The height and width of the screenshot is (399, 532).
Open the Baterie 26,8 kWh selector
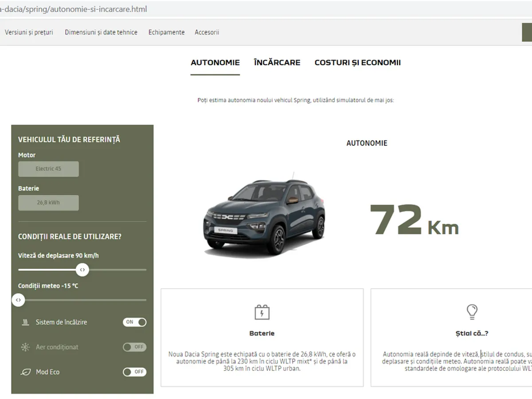click(x=48, y=203)
